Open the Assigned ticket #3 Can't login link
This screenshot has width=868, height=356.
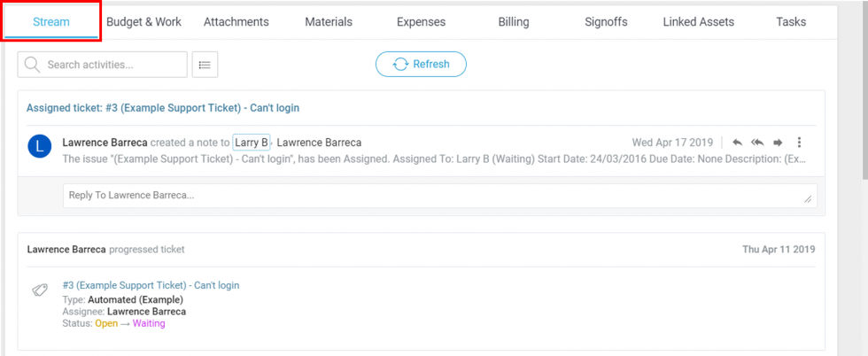[163, 108]
